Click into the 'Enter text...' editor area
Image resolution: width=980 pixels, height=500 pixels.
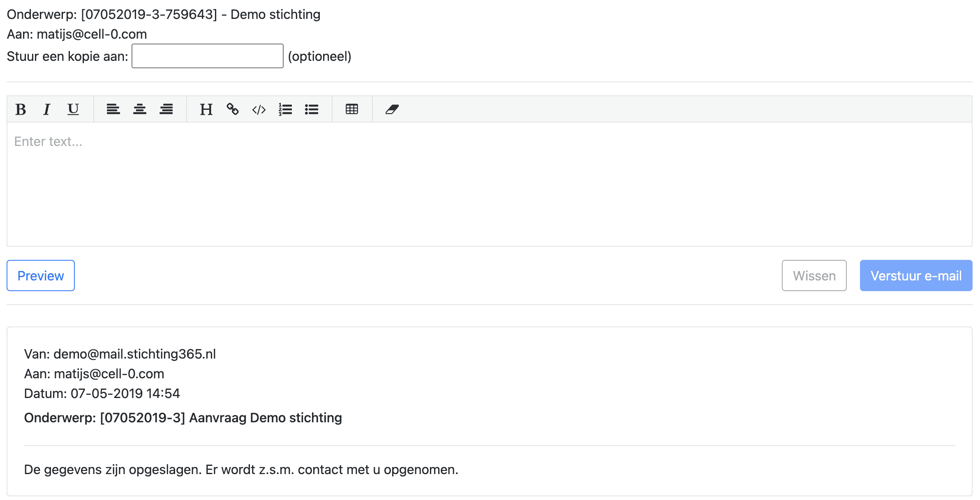[x=489, y=185]
